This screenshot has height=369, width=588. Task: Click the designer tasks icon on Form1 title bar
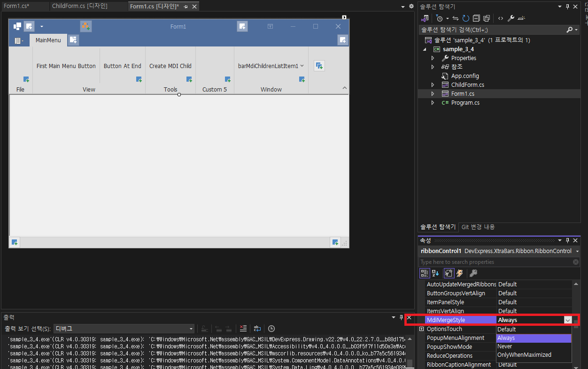(86, 26)
